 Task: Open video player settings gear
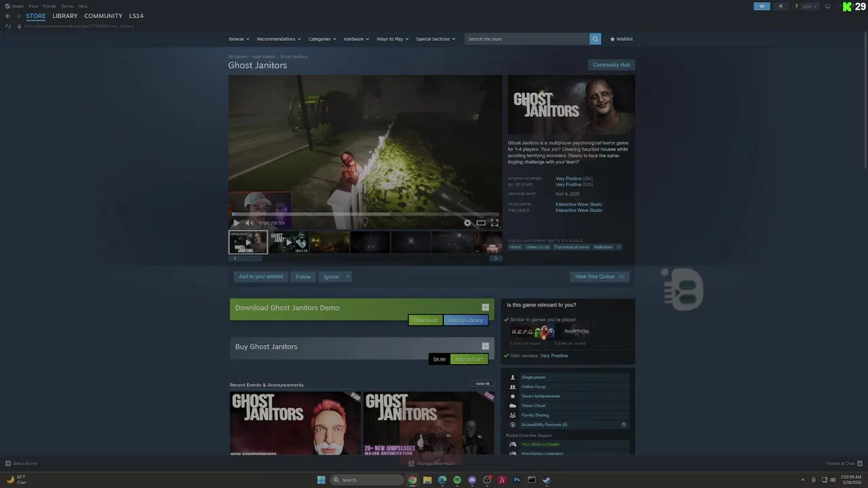[467, 223]
